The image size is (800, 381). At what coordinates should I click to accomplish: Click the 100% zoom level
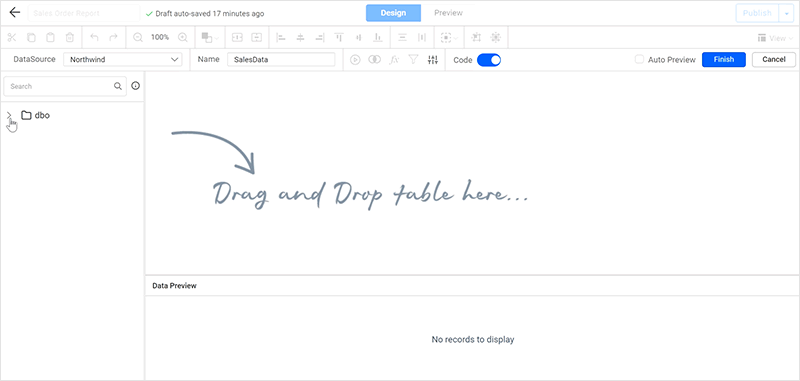pyautogui.click(x=160, y=37)
